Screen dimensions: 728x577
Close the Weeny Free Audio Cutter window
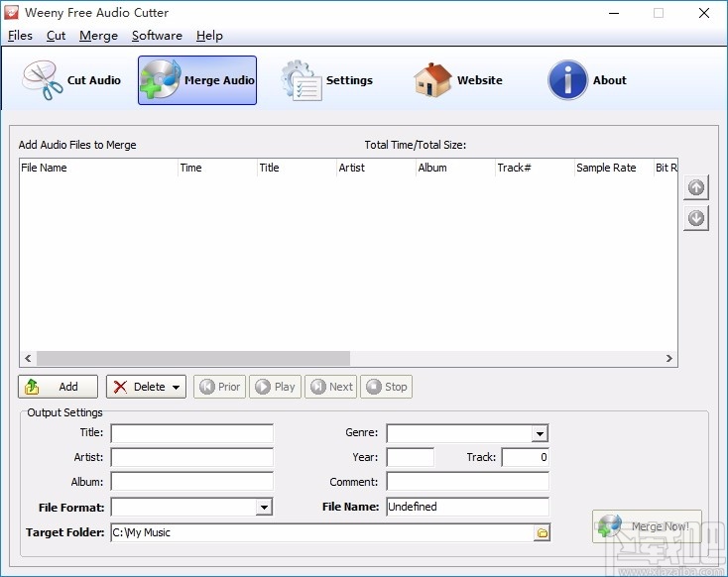coord(704,13)
